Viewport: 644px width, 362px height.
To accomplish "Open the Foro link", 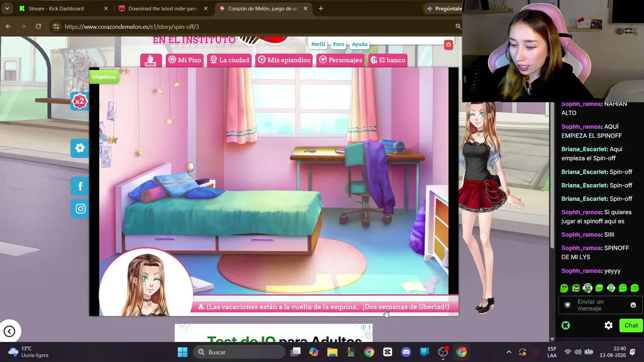I will 339,44.
